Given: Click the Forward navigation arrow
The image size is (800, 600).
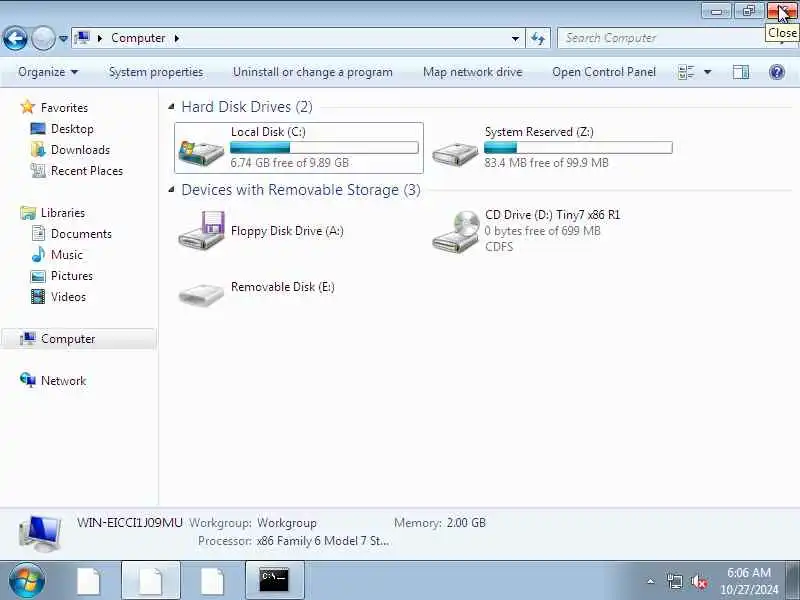Looking at the screenshot, I should click(43, 38).
